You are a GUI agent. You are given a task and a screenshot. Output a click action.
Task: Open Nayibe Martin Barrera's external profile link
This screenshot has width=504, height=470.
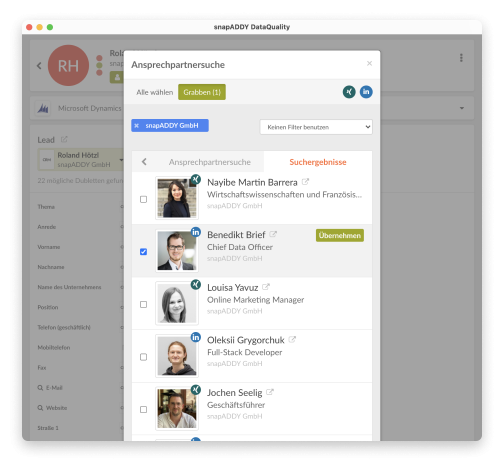coord(305,182)
